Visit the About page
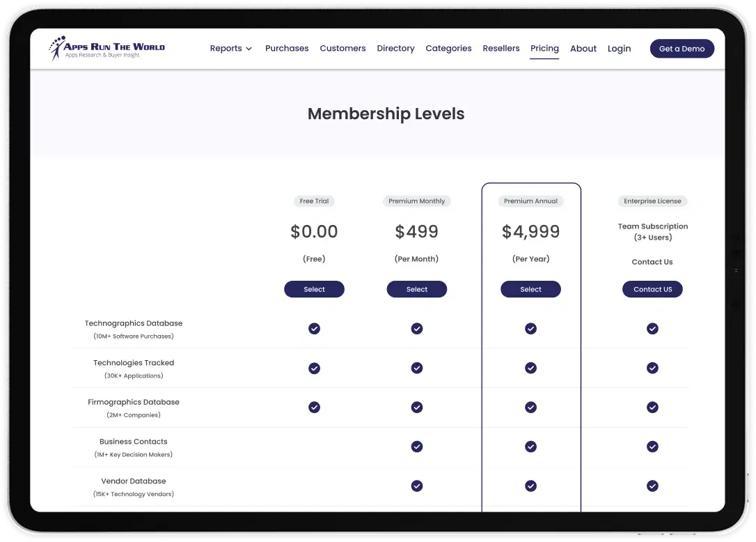This screenshot has width=756, height=542. point(583,48)
